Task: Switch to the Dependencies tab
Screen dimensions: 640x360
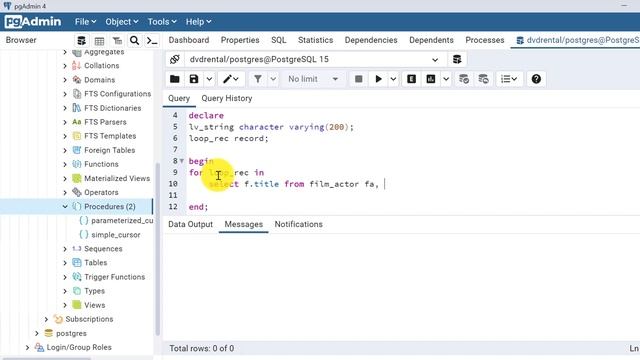Action: click(x=371, y=40)
